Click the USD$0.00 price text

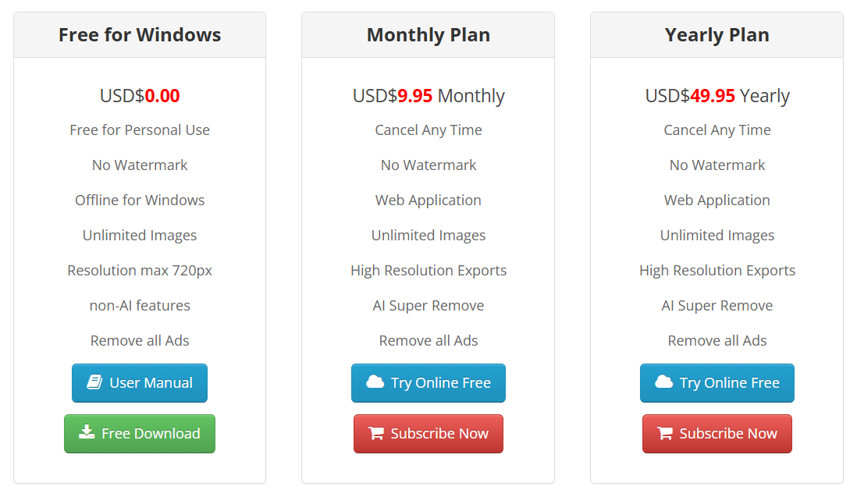140,95
